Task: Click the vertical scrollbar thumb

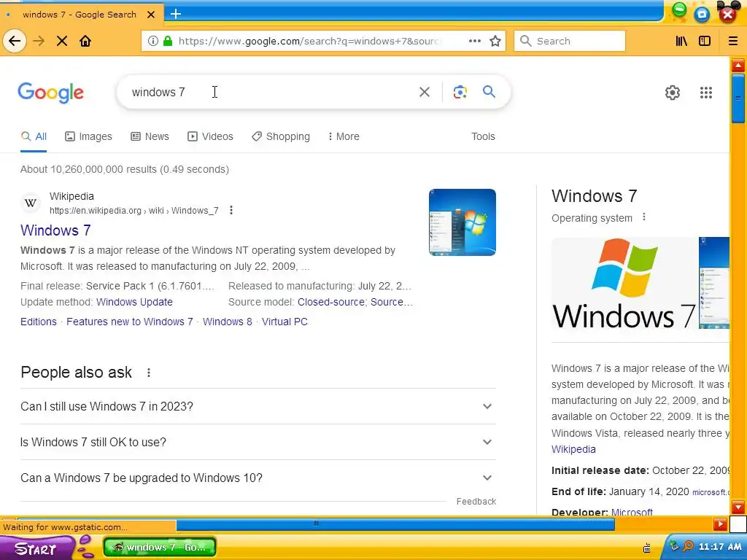Action: [x=738, y=98]
